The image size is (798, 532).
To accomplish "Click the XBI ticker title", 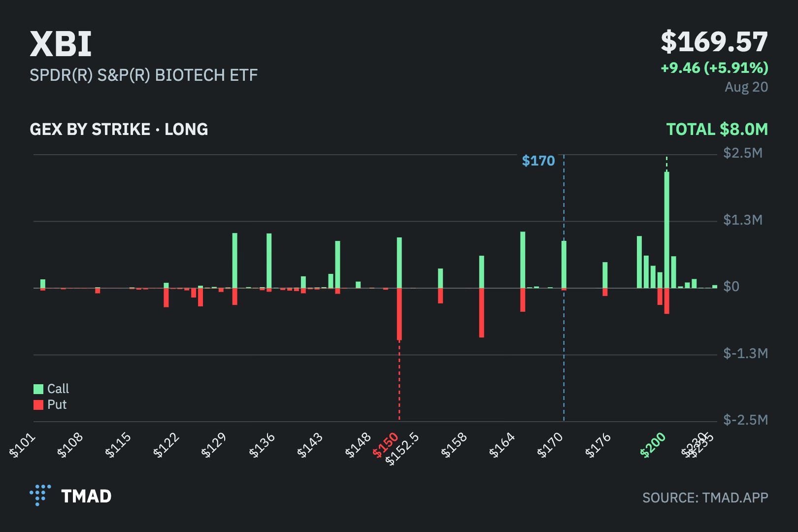I will click(x=61, y=44).
